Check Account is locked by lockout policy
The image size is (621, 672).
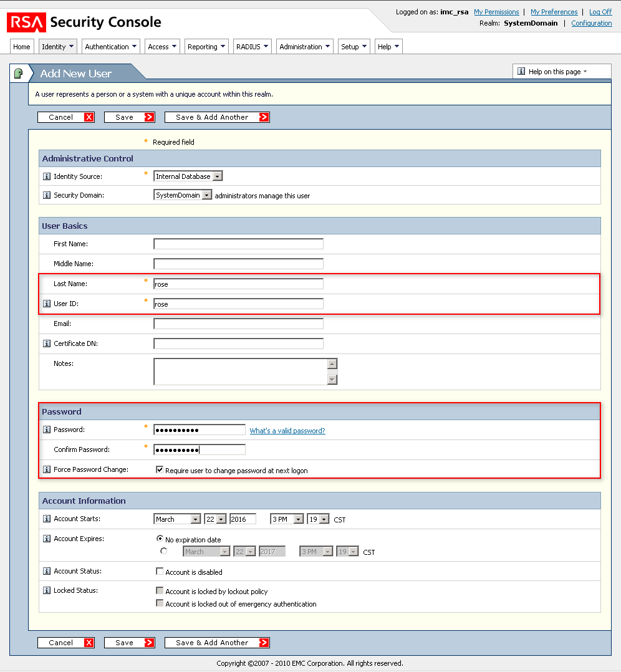click(160, 590)
